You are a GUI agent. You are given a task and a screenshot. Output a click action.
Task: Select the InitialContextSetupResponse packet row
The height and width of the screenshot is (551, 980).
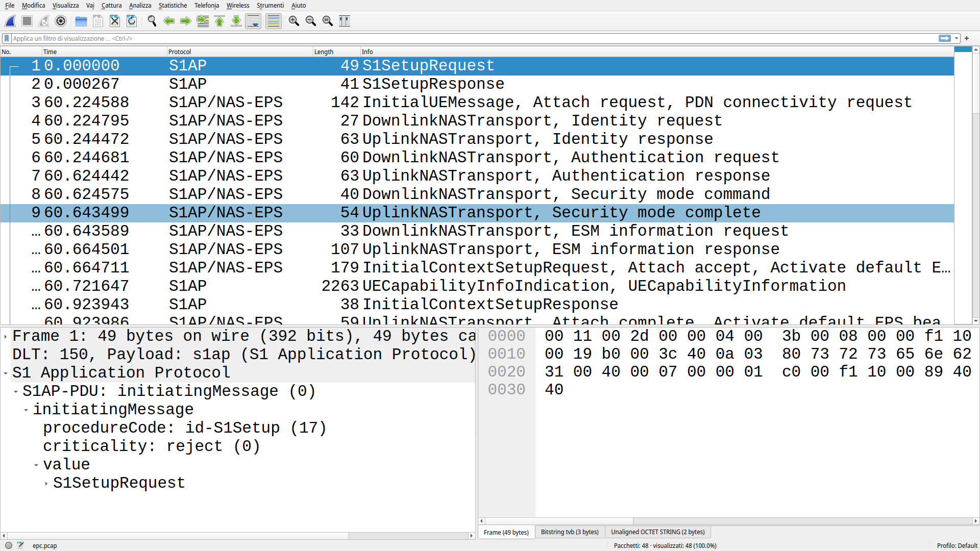477,304
